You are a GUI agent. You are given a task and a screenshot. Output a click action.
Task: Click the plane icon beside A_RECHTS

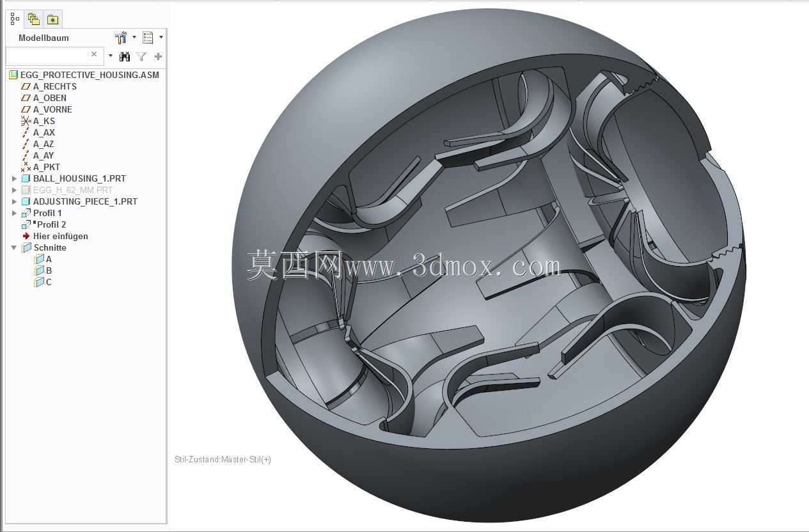[x=26, y=86]
